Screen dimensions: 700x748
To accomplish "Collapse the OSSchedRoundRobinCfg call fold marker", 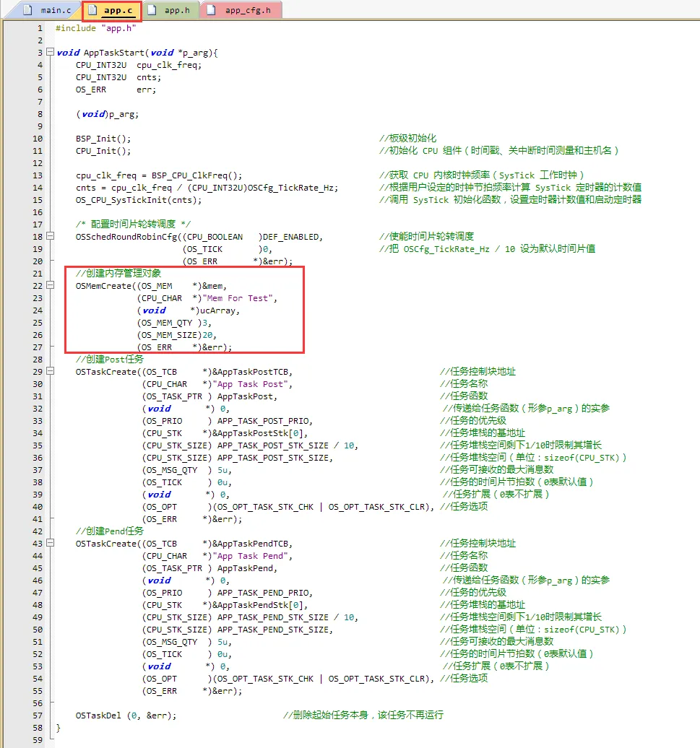I will coord(49,237).
